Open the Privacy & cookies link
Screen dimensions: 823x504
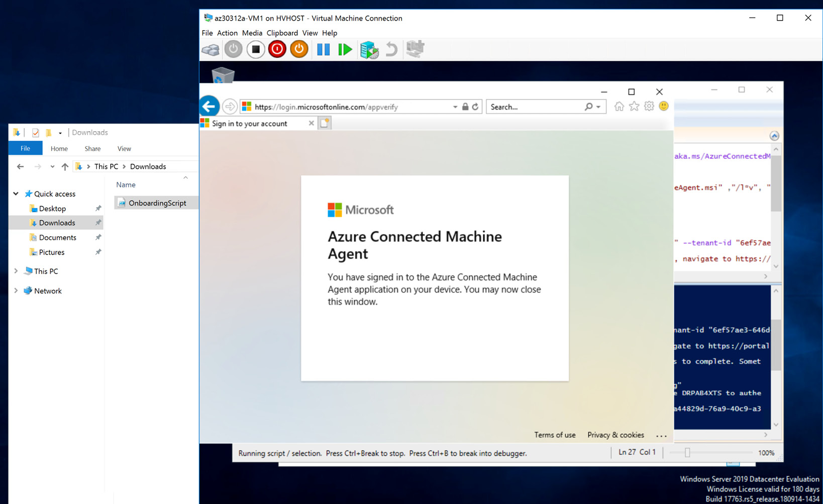[615, 435]
